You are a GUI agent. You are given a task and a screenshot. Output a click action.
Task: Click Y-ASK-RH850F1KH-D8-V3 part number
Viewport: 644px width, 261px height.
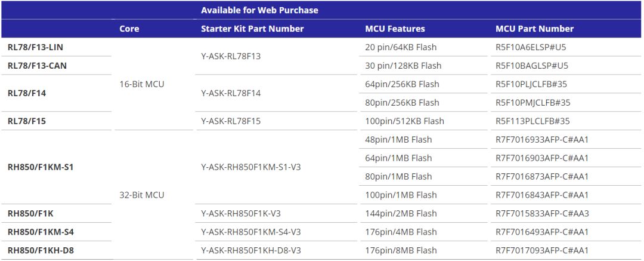251,250
